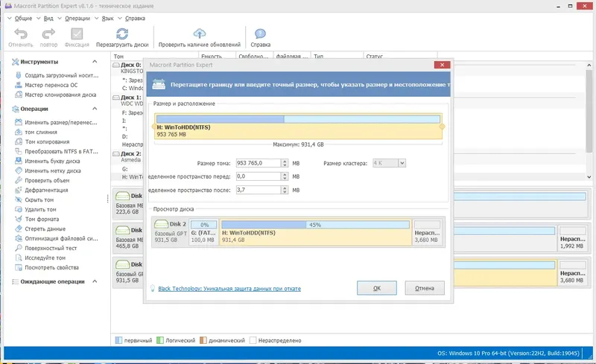Select the Нерасп. 1,992 MB block in main window
Image resolution: width=596 pixels, height=364 pixels.
(x=572, y=239)
